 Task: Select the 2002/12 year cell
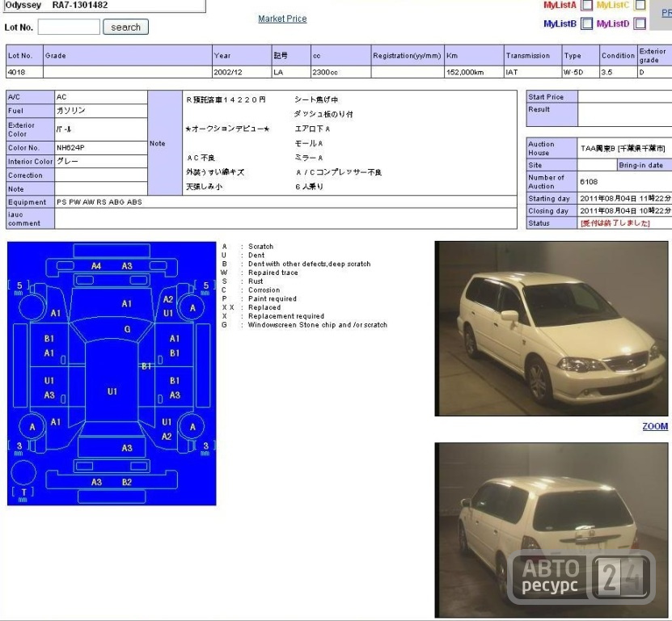[x=242, y=72]
